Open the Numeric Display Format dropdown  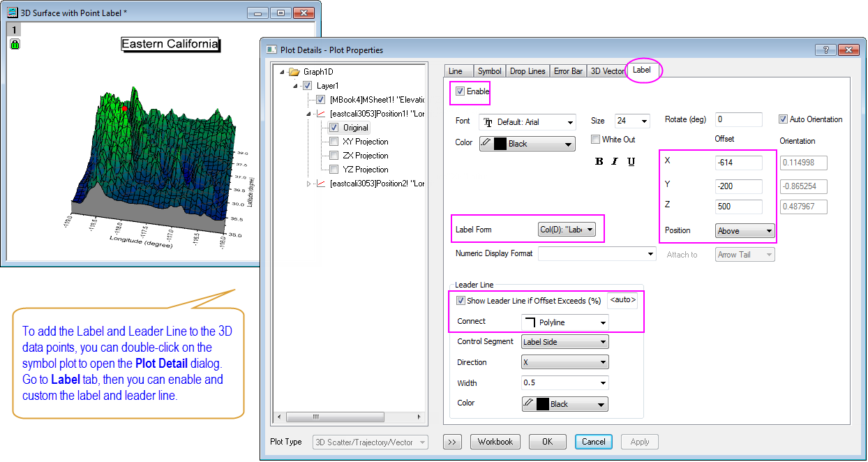(597, 254)
